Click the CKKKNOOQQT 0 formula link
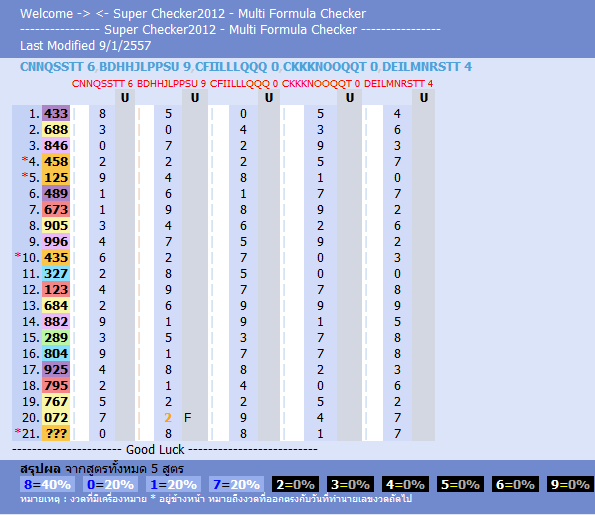This screenshot has height=515, width=595. pos(331,67)
